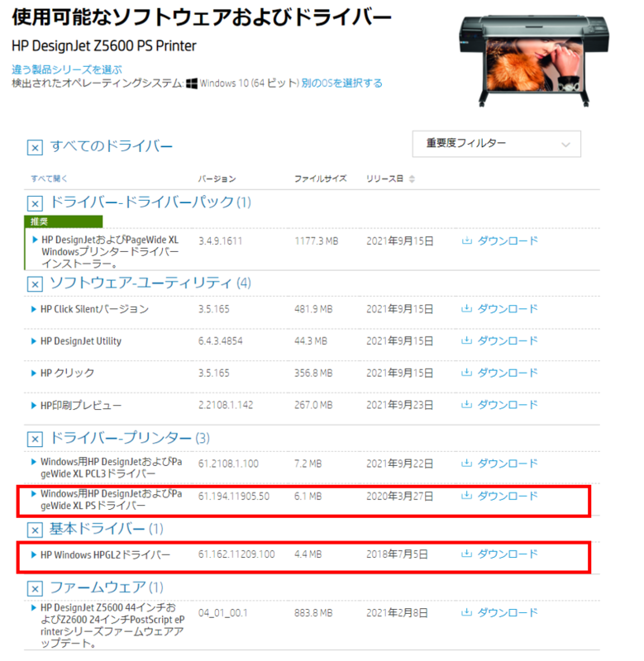This screenshot has height=661, width=644.
Task: Click the 別のOSを選択する link
Action: click(341, 83)
